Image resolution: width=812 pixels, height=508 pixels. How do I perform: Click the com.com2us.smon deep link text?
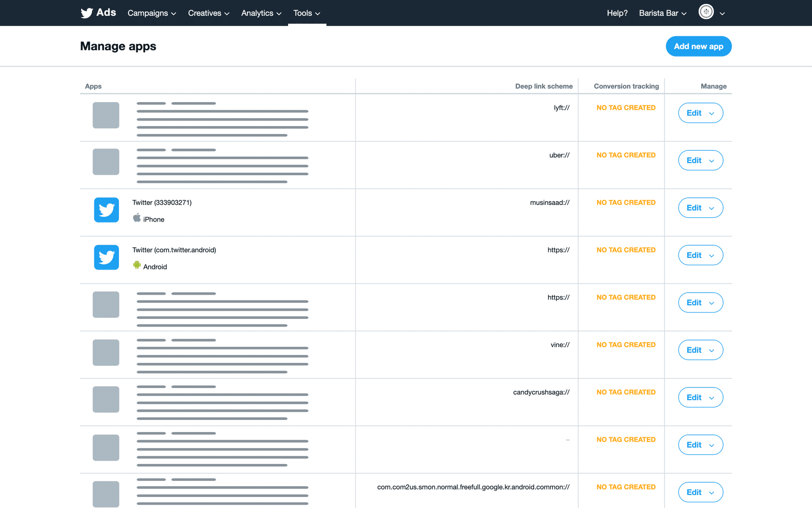tap(473, 487)
